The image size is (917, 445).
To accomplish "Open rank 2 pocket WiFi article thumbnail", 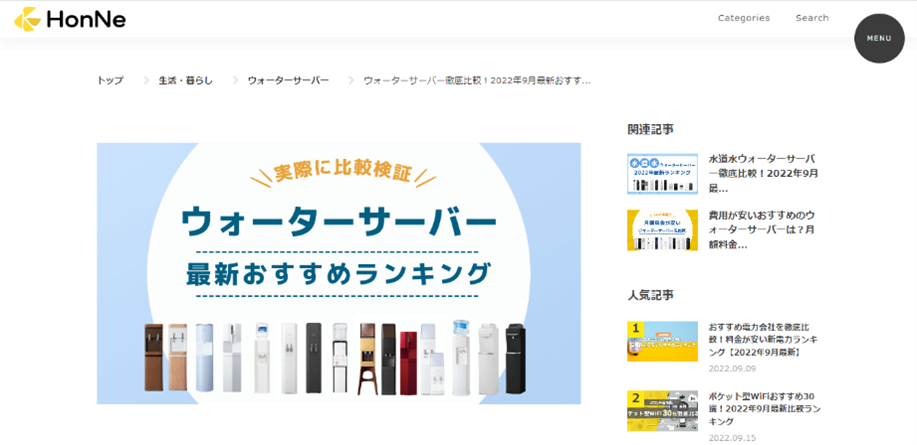I will [662, 410].
